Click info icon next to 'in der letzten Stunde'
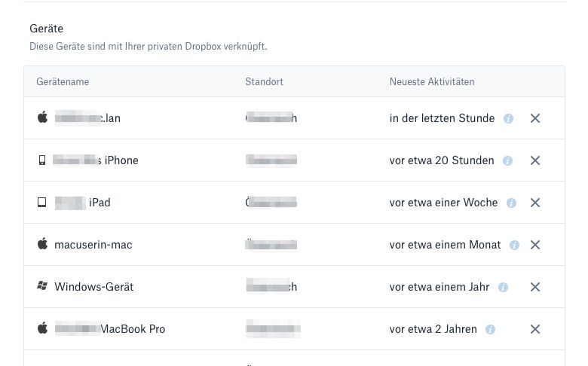 click(508, 118)
